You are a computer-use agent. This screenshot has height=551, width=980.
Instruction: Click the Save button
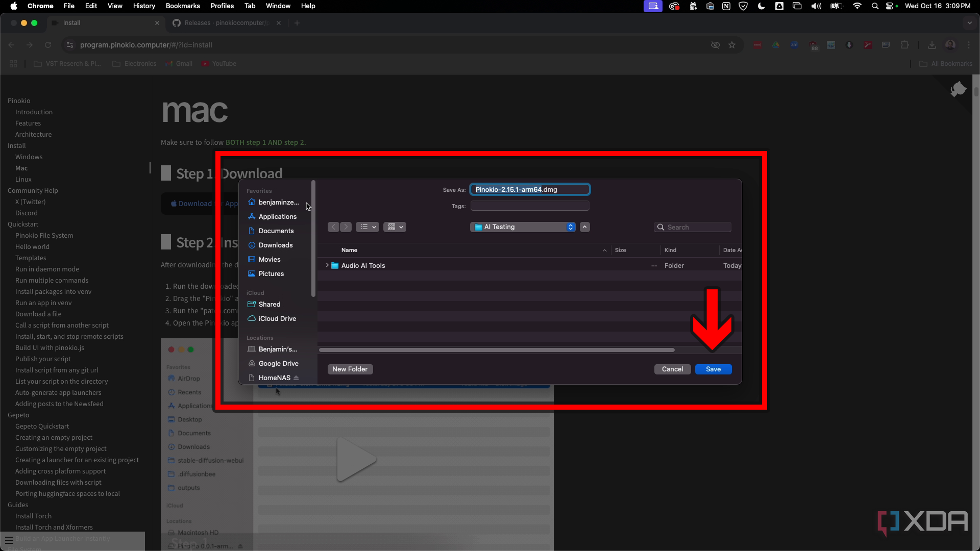[712, 369]
